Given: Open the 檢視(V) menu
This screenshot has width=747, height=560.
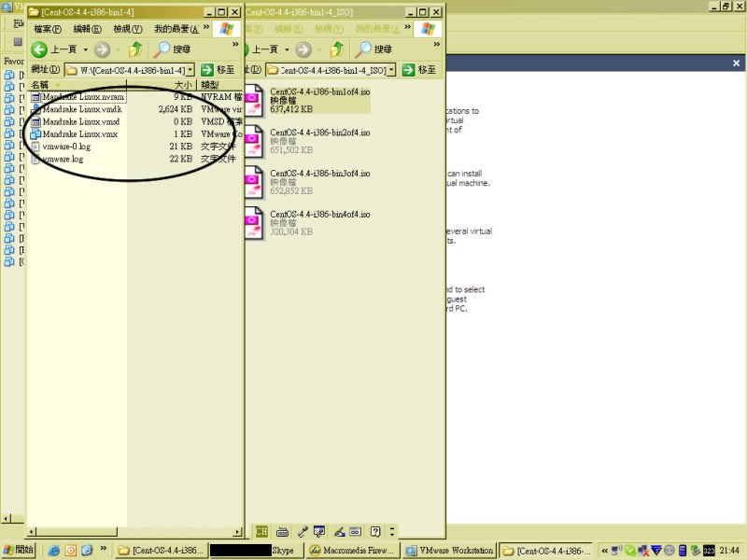Looking at the screenshot, I should pyautogui.click(x=128, y=29).
